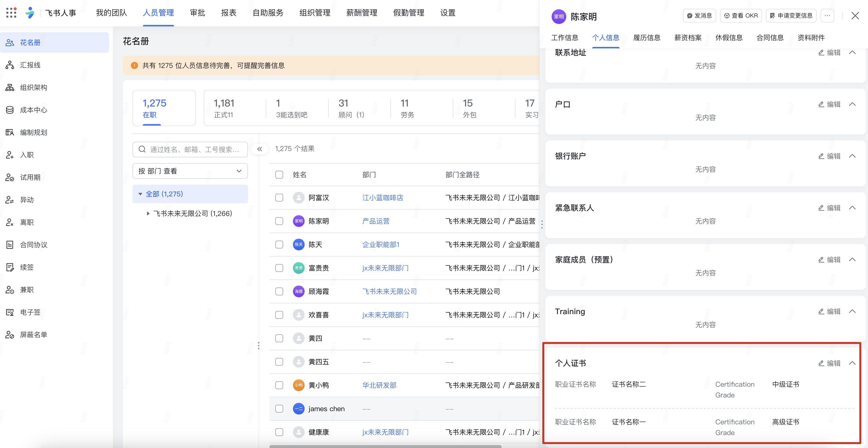Click 发消息 send message button
The width and height of the screenshot is (868, 448).
click(699, 15)
